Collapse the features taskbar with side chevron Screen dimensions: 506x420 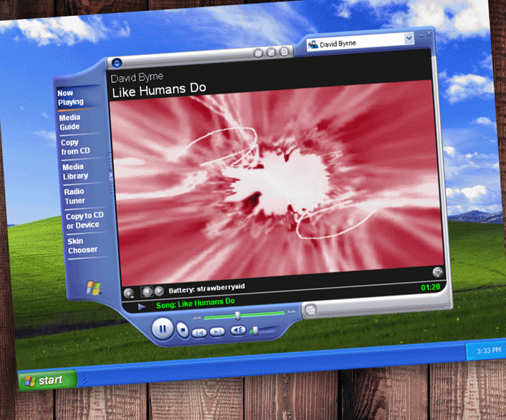[x=111, y=175]
